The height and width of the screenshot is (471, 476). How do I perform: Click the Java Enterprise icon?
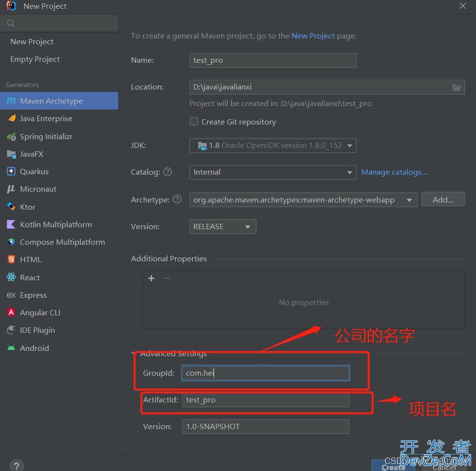coord(12,118)
